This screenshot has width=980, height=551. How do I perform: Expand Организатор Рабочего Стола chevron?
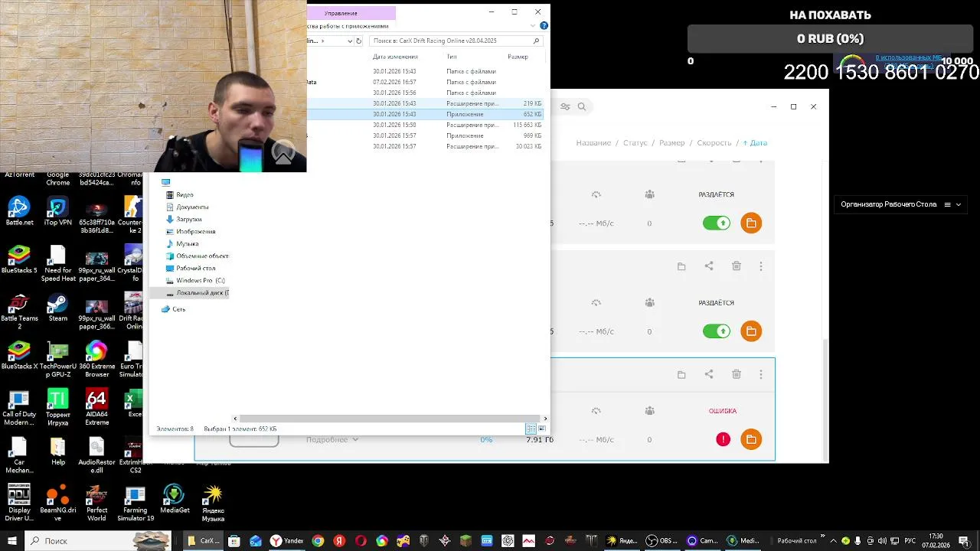(x=959, y=204)
